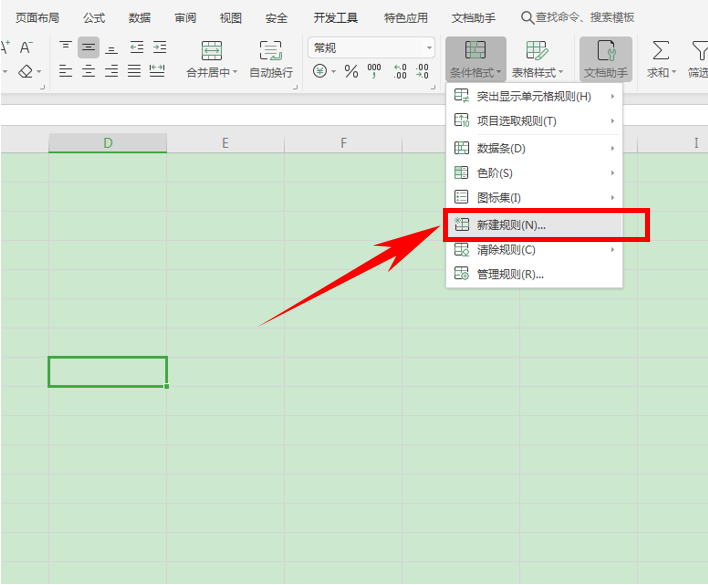Apply justified alignment
This screenshot has height=585, width=708.
point(134,71)
